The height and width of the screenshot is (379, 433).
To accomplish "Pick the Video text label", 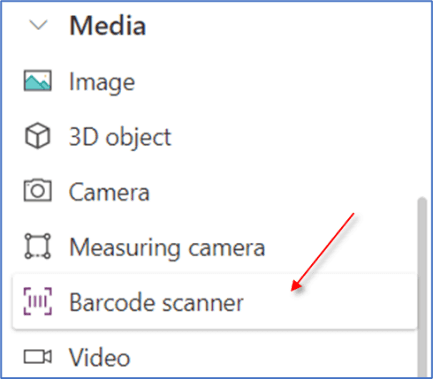I will tap(99, 357).
